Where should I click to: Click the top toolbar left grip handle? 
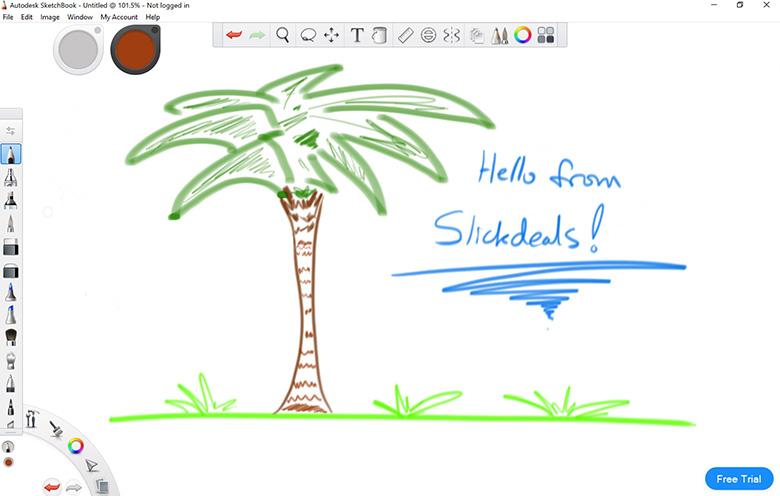217,35
